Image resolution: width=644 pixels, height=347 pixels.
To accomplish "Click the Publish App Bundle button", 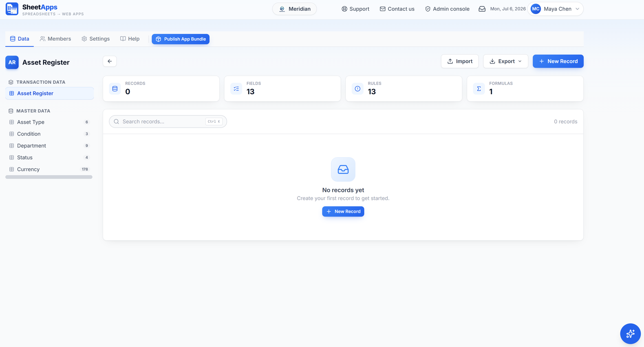I will tap(181, 39).
